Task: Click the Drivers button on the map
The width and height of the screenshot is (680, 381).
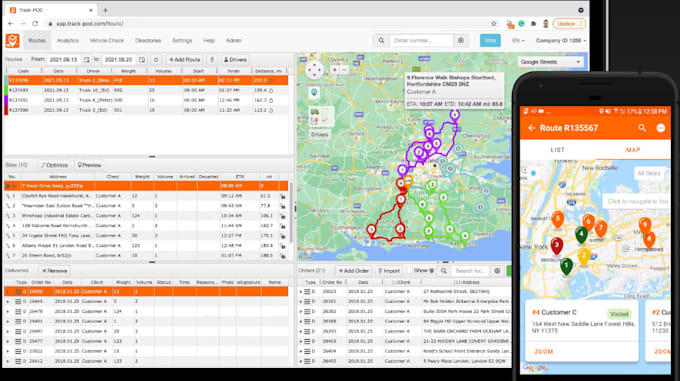Action: [320, 134]
